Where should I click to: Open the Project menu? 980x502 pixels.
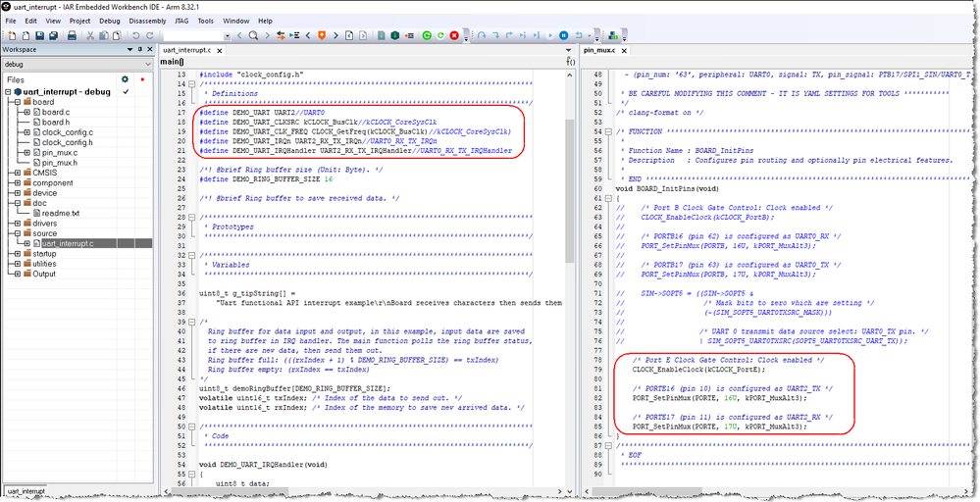[x=80, y=21]
